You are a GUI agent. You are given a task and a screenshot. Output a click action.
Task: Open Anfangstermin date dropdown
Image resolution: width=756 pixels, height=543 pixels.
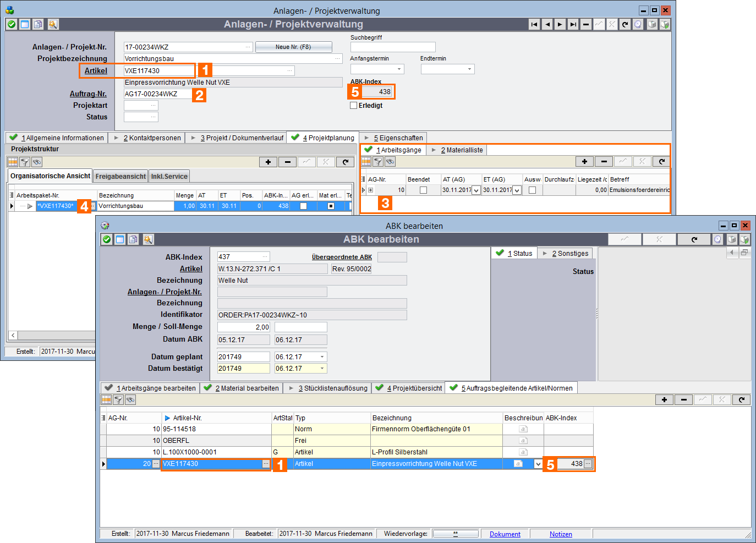pyautogui.click(x=399, y=69)
